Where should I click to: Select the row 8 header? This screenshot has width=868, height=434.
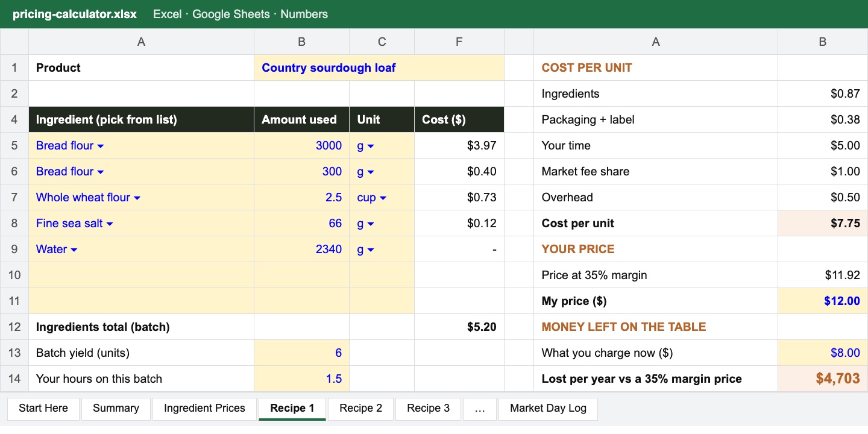point(14,223)
